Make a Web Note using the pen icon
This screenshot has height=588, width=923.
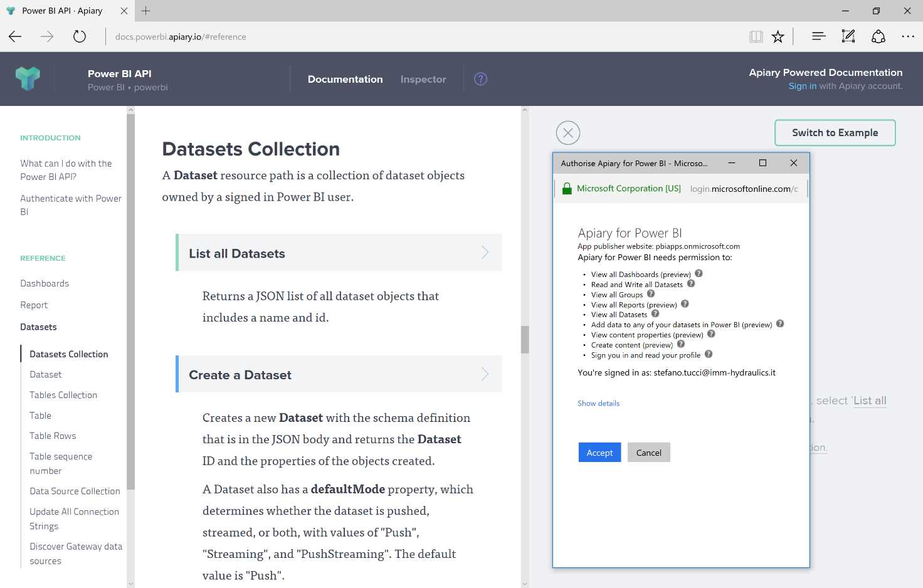point(848,36)
